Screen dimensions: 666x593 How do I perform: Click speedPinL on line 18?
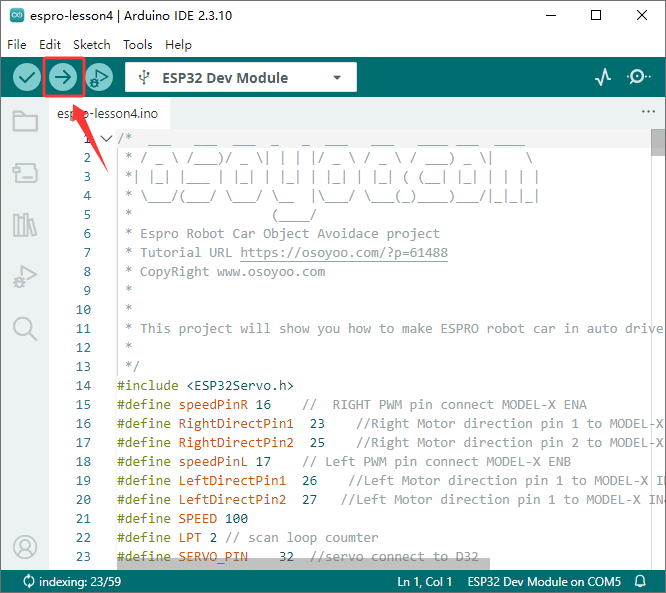coord(213,462)
